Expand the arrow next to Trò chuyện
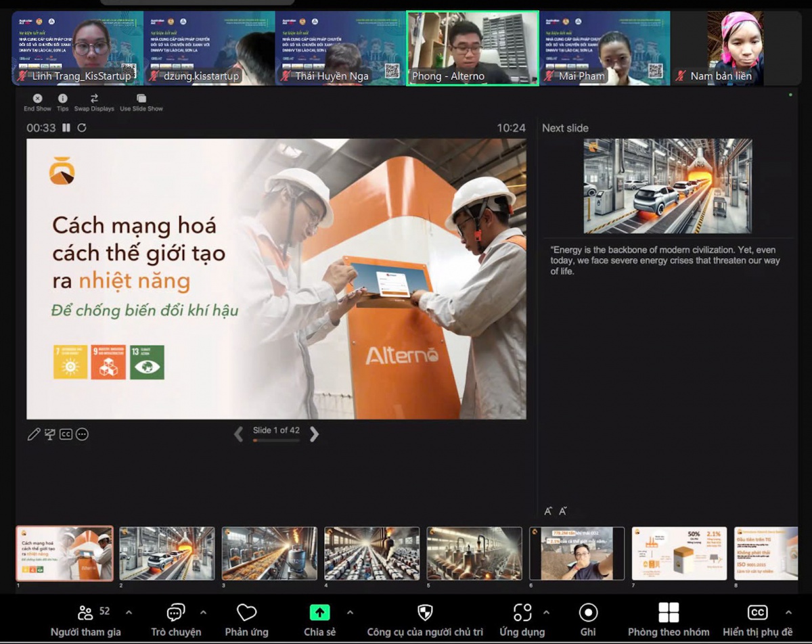This screenshot has width=812, height=644. click(203, 613)
